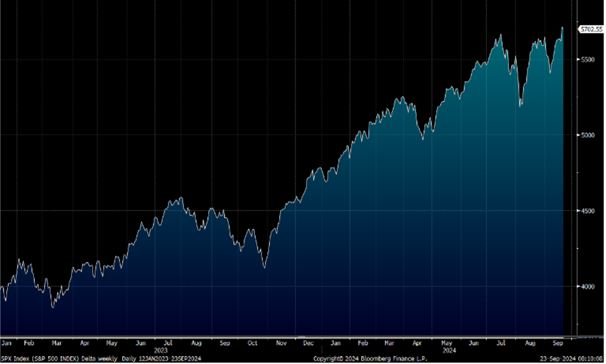Click the October 2023 trough on price line

[264, 267]
